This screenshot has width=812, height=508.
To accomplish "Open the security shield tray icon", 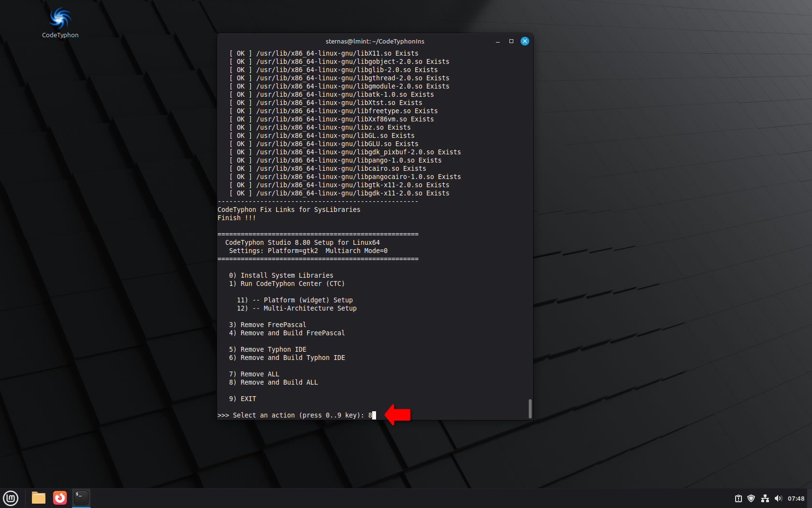I will 751,498.
